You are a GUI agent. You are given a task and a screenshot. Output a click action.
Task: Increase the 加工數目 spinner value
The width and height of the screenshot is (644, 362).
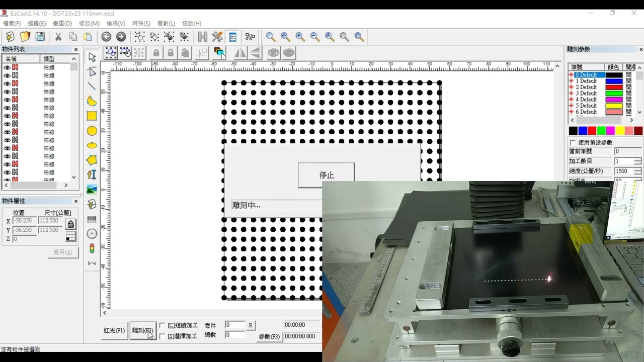pos(638,159)
